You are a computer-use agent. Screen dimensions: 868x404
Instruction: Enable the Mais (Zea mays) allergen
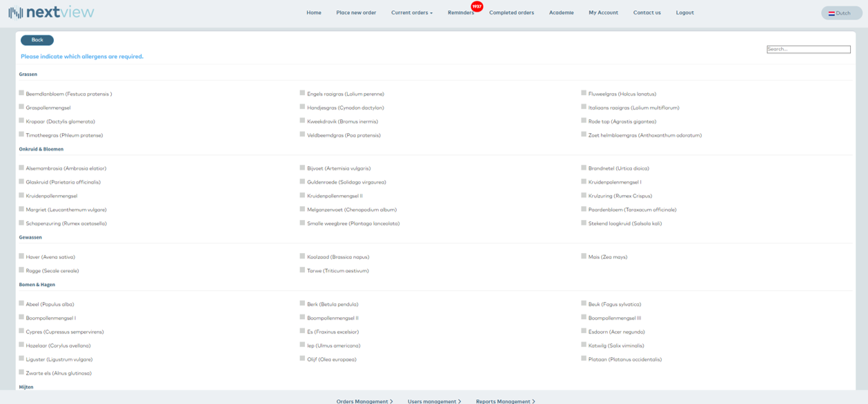584,256
